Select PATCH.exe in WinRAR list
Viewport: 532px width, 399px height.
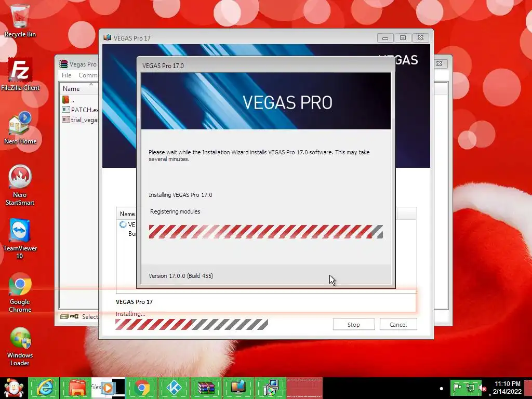pyautogui.click(x=81, y=110)
